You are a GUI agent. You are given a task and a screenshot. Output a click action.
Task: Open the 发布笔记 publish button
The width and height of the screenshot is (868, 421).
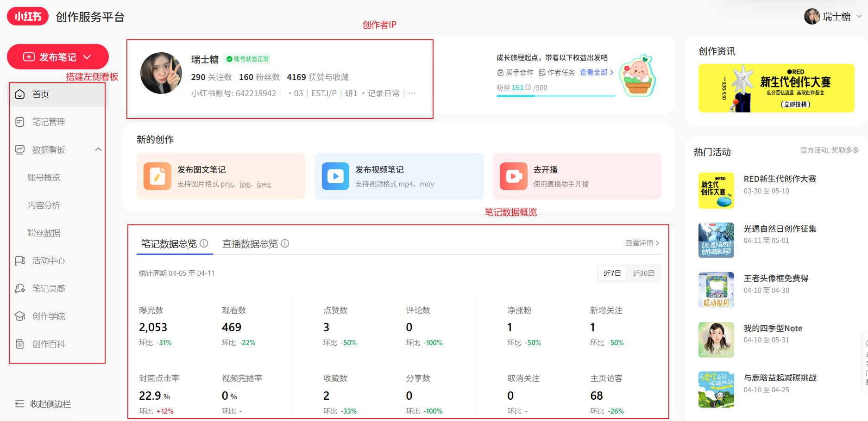(x=58, y=57)
